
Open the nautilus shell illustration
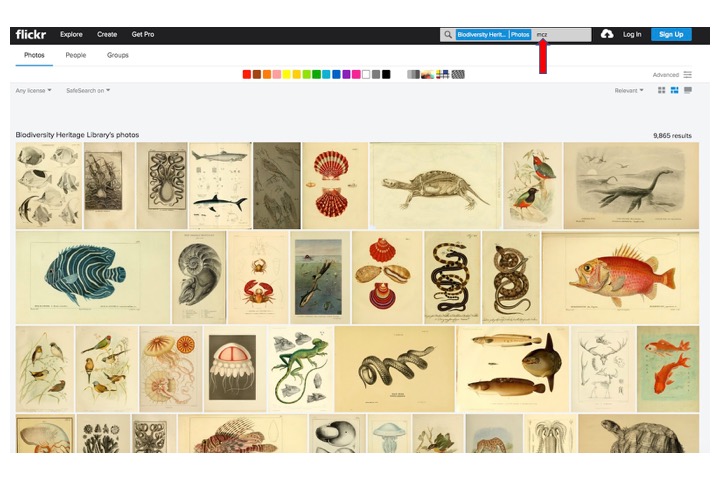199,277
